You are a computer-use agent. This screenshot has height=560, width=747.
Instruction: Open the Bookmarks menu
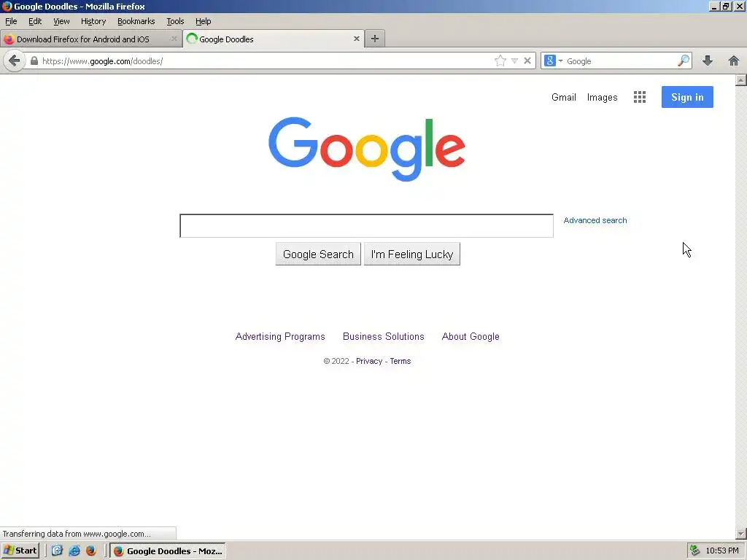point(136,21)
